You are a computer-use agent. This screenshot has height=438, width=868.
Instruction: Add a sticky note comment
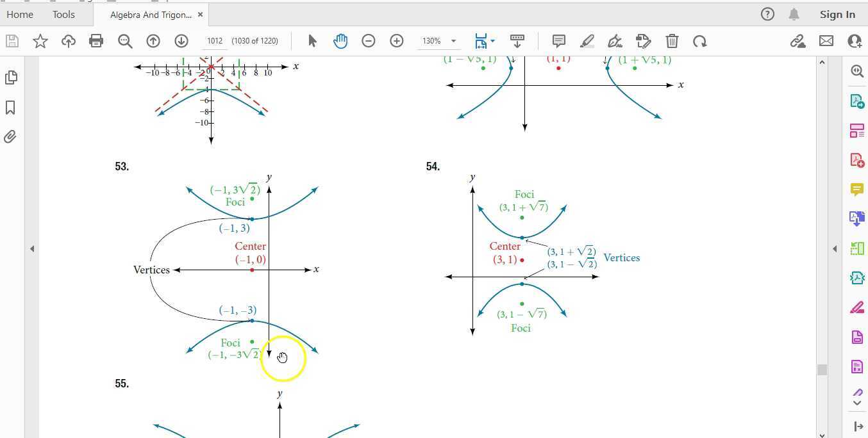coord(558,40)
